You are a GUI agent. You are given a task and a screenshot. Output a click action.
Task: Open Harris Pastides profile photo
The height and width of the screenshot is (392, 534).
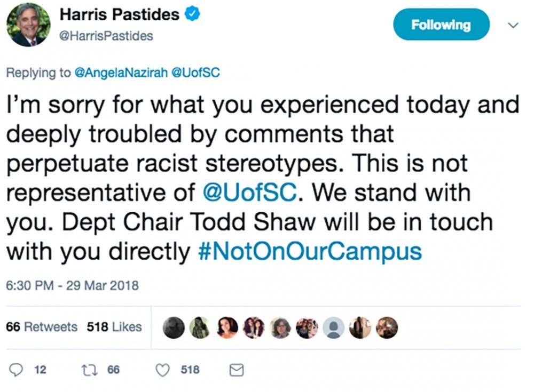[28, 25]
